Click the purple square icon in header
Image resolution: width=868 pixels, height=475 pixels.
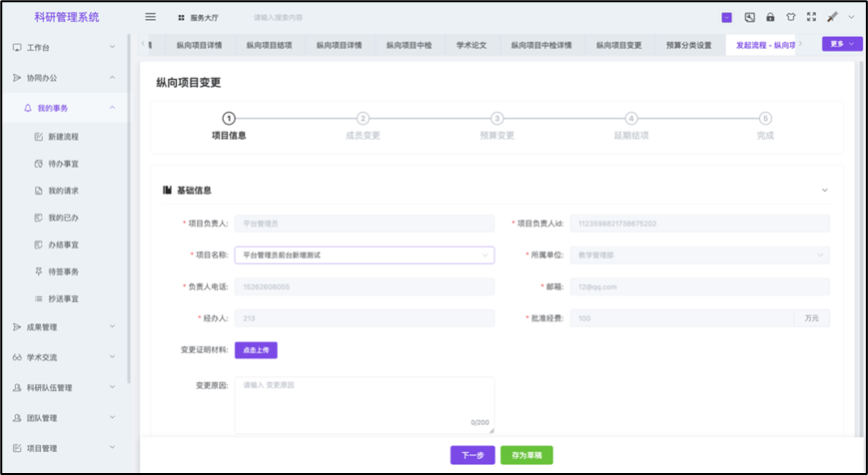coord(726,17)
